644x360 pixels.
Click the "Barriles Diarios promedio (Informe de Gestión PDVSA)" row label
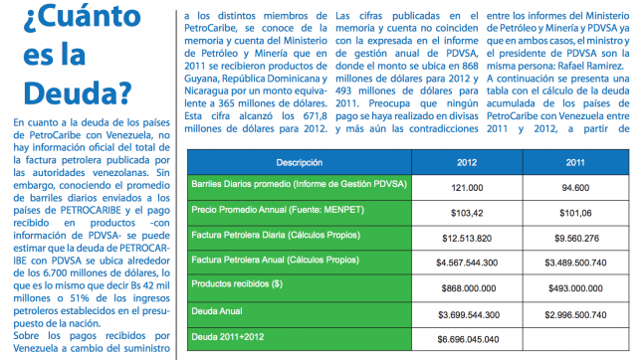point(299,184)
